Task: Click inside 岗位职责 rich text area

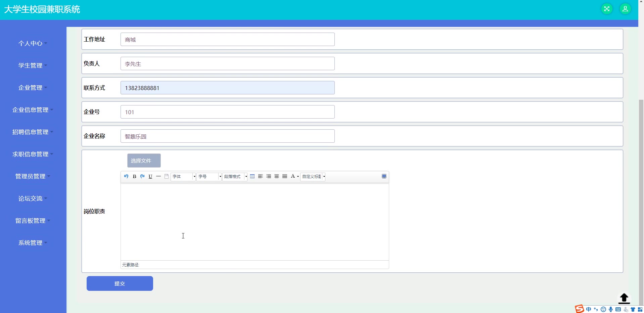Action: (x=255, y=222)
